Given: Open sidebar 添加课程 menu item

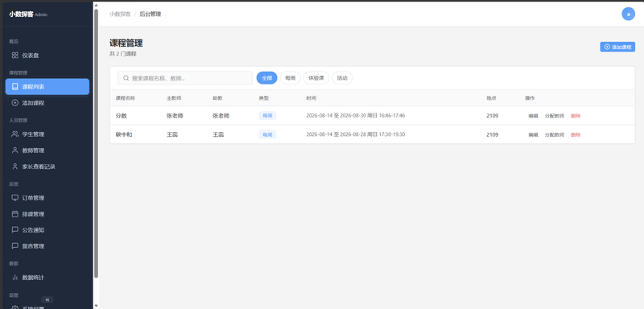Looking at the screenshot, I should pos(47,103).
